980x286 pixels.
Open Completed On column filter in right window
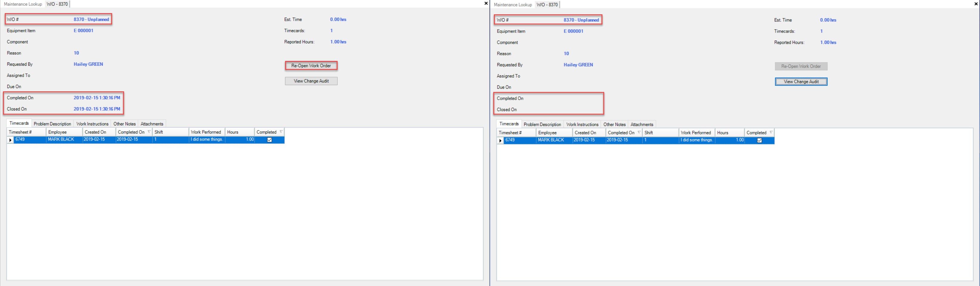pyautogui.click(x=639, y=133)
